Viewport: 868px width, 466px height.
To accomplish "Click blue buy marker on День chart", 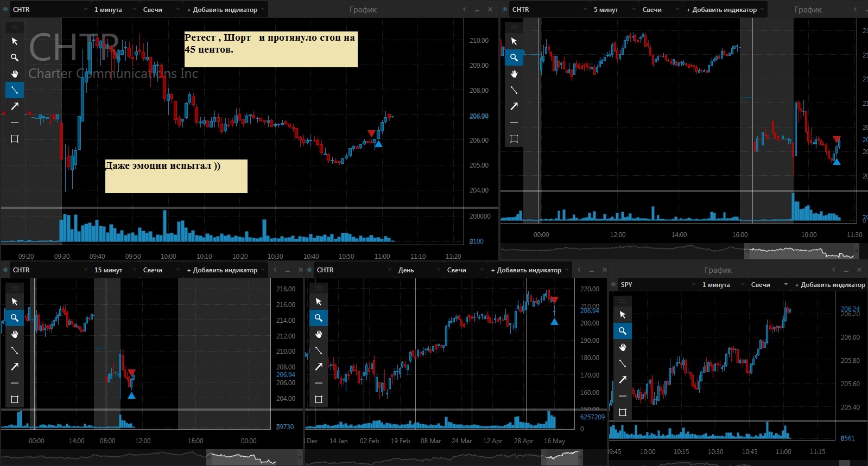I will [554, 322].
